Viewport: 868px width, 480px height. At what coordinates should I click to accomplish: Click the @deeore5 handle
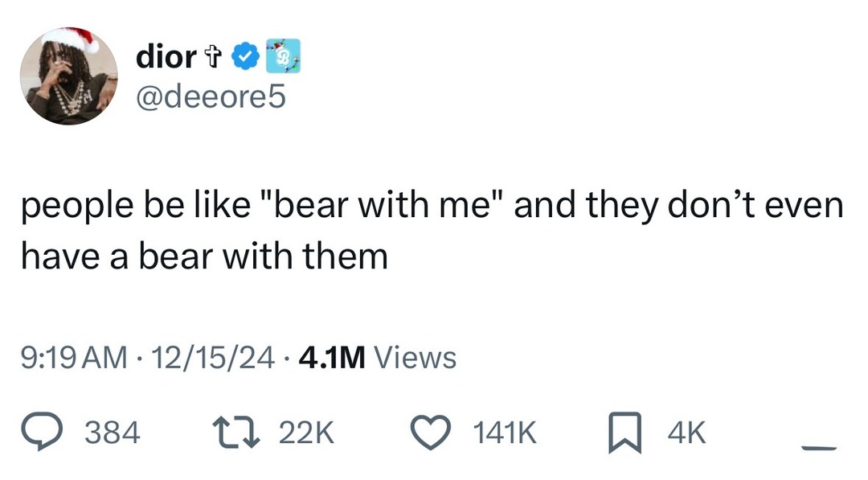[211, 96]
